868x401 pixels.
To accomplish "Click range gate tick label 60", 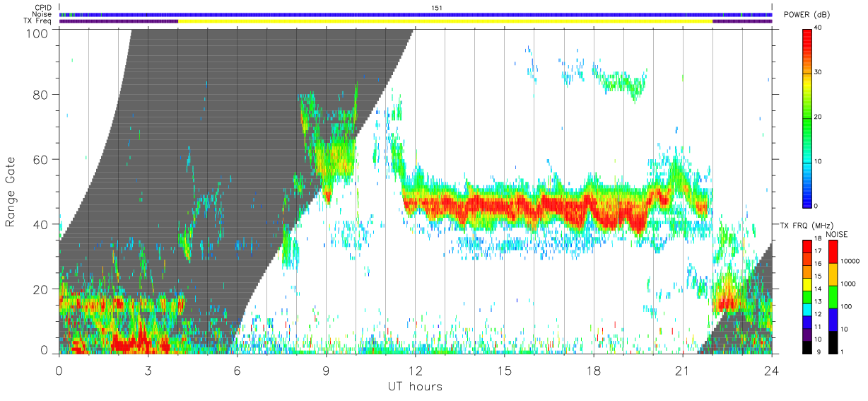I will [40, 160].
